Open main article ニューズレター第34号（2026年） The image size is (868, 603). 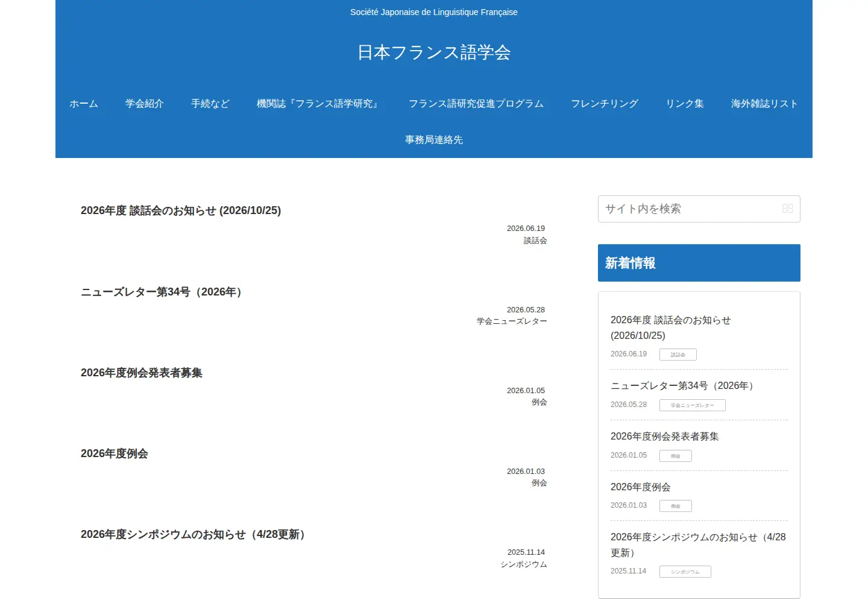coord(163,292)
